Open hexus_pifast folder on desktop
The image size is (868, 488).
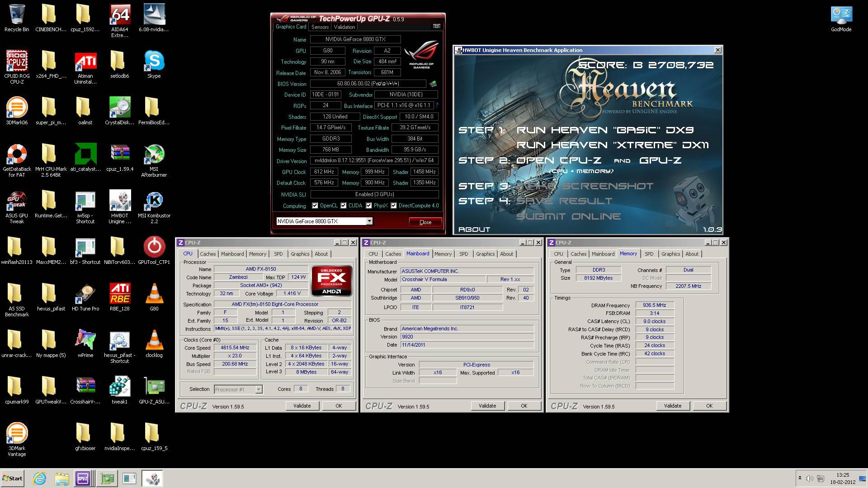pyautogui.click(x=51, y=297)
